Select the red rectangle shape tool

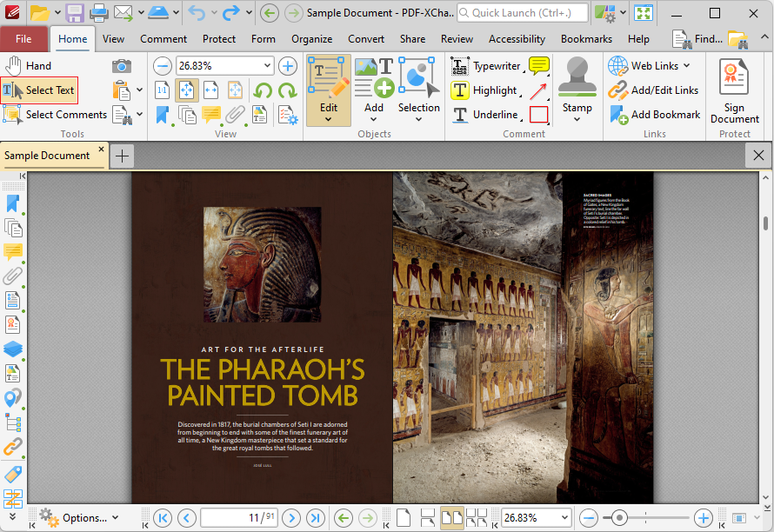coord(538,115)
